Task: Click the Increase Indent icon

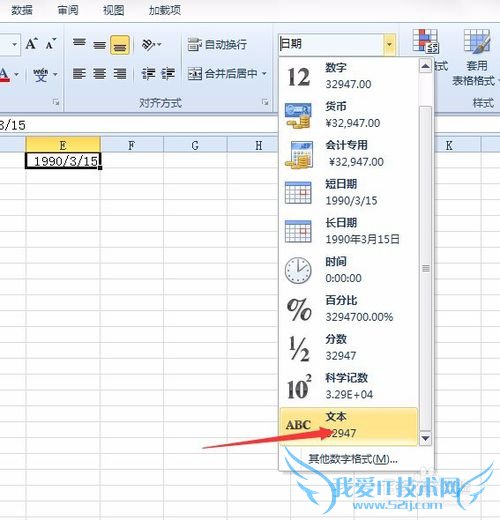Action: click(x=168, y=73)
